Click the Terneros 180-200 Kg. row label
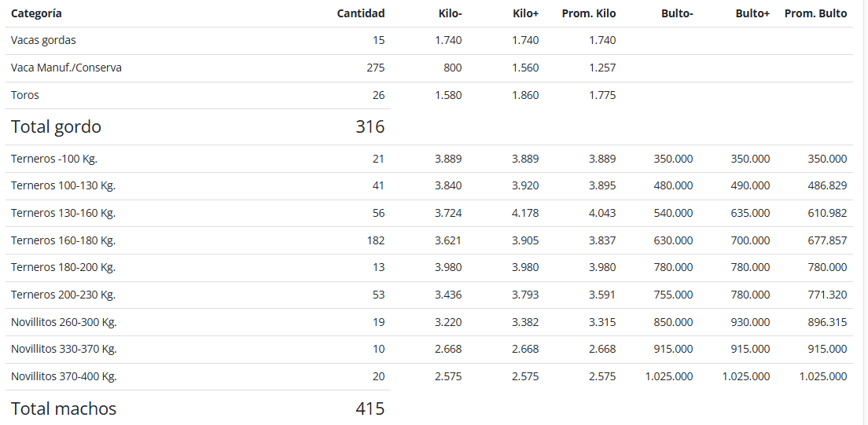Screen dimensions: 868x425 [x=63, y=267]
